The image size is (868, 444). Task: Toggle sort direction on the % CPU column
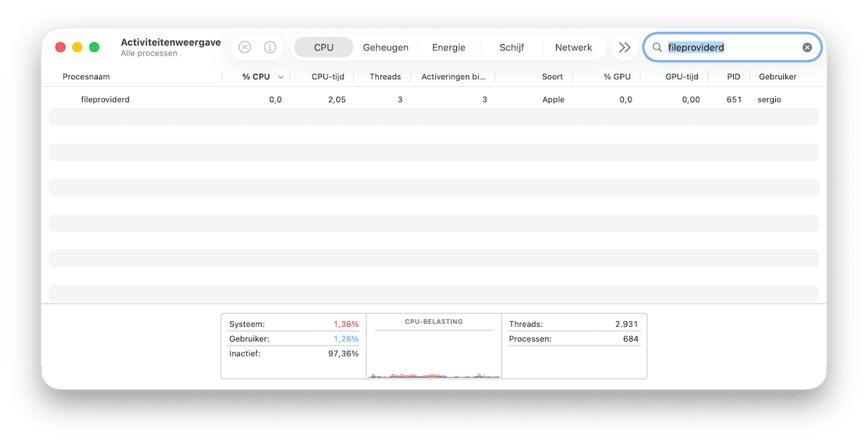[258, 76]
